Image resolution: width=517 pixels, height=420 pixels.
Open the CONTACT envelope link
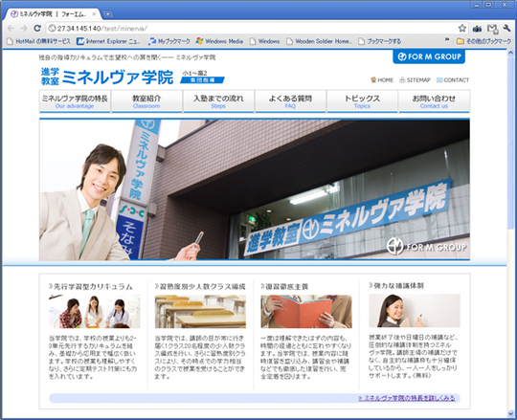pyautogui.click(x=453, y=79)
